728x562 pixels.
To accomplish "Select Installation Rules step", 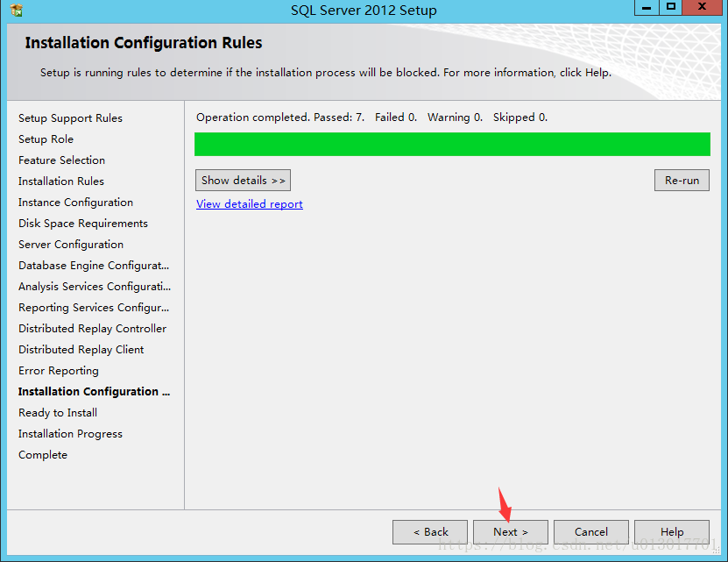I will click(x=61, y=181).
